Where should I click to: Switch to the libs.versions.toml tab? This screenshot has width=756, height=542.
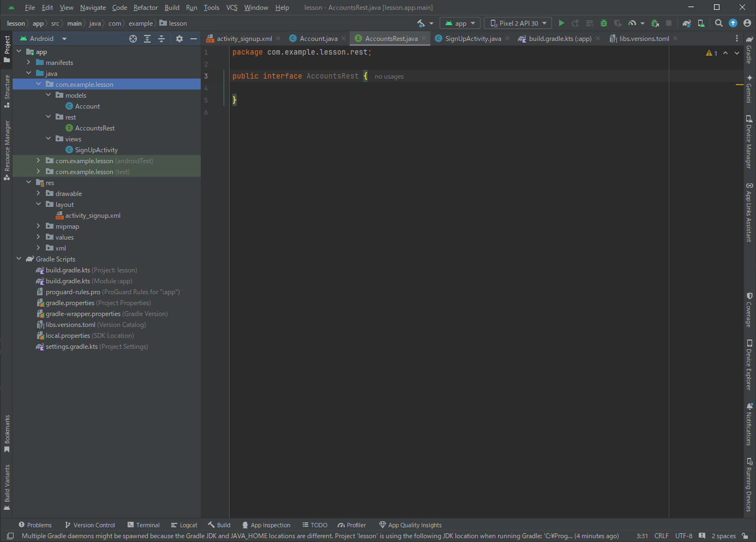[x=644, y=39]
